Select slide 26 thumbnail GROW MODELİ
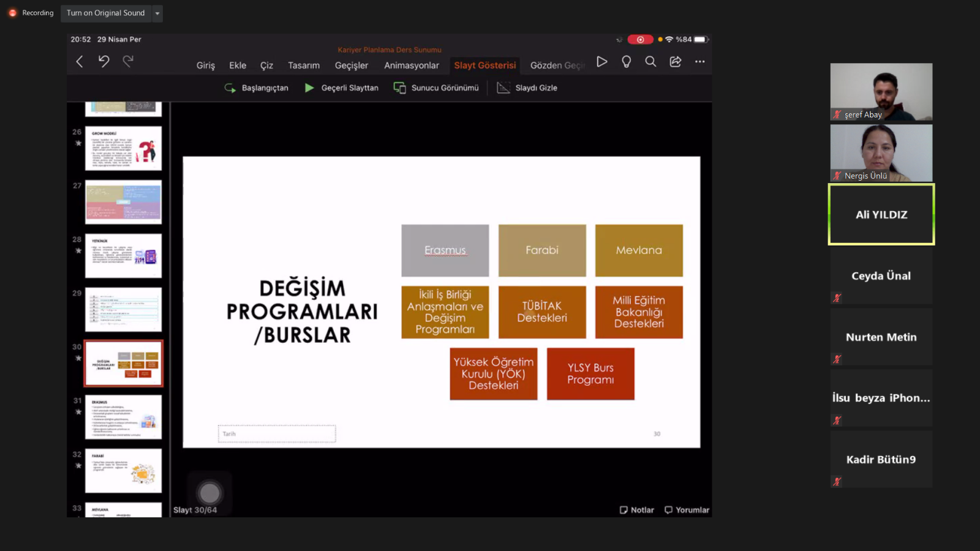Screen dimensions: 980x551 [123, 148]
